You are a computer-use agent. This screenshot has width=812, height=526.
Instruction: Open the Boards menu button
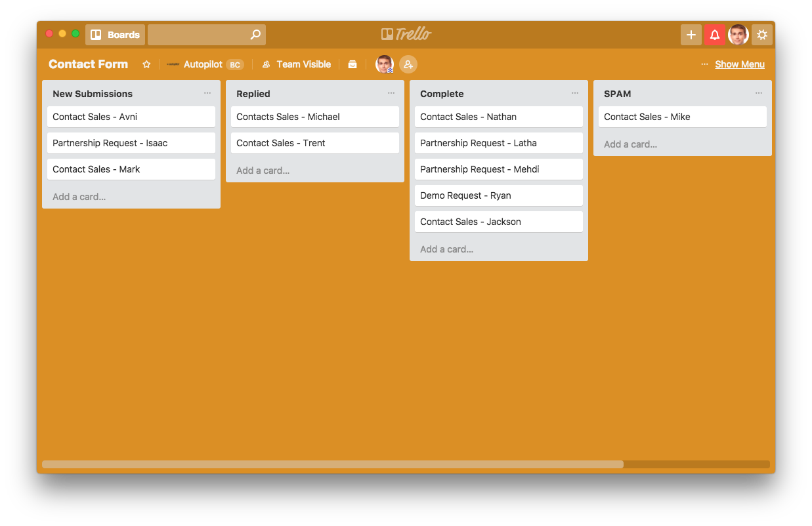click(x=115, y=35)
